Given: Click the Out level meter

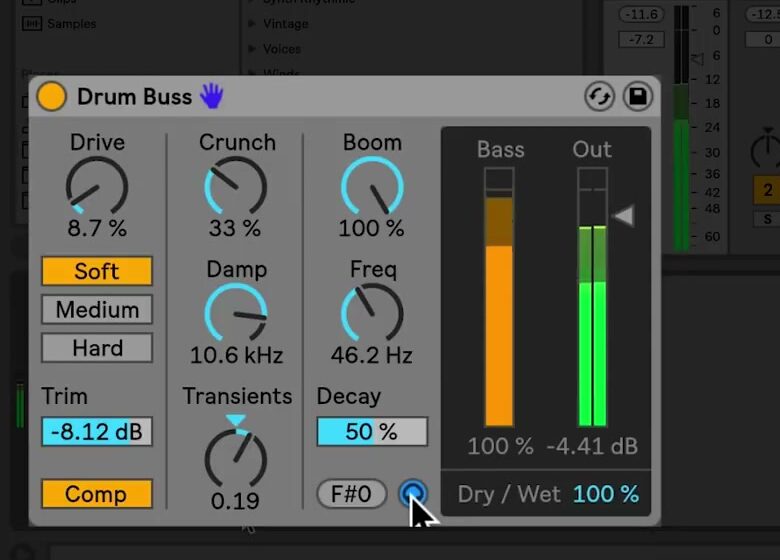Looking at the screenshot, I should tap(592, 297).
